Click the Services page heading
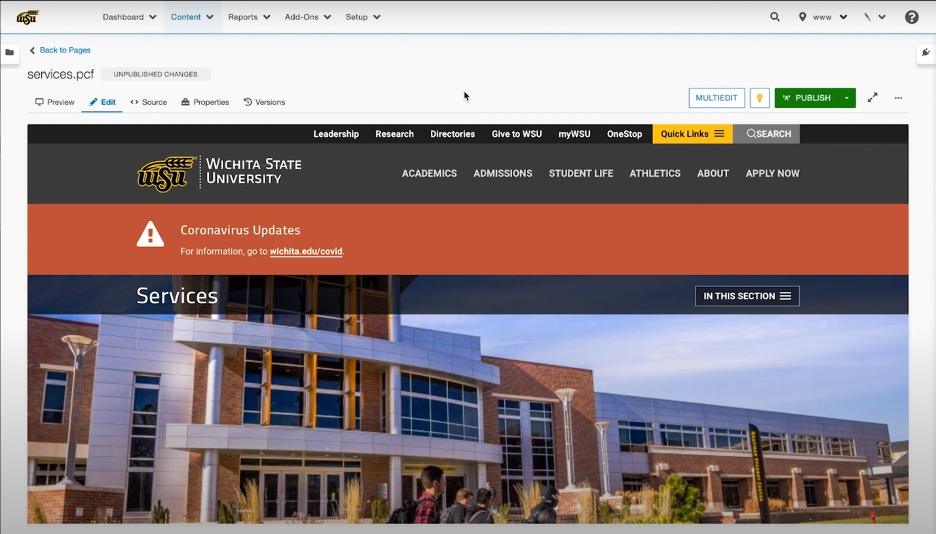Screen dimensions: 936x534 pyautogui.click(x=177, y=295)
